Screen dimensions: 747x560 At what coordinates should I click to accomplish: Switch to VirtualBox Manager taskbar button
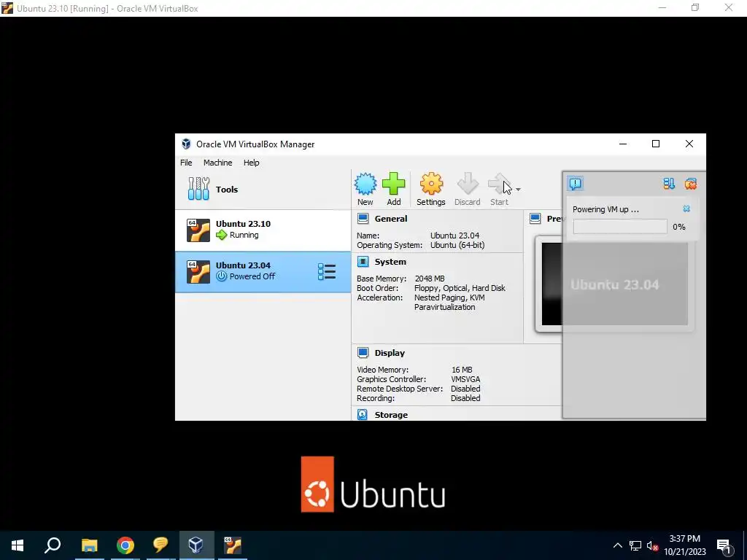point(196,545)
